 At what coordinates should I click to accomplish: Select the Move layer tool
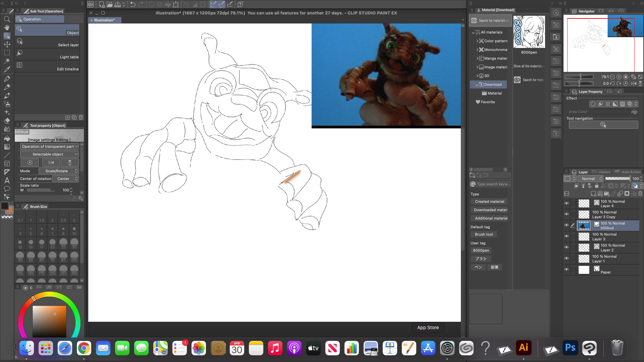(x=7, y=44)
